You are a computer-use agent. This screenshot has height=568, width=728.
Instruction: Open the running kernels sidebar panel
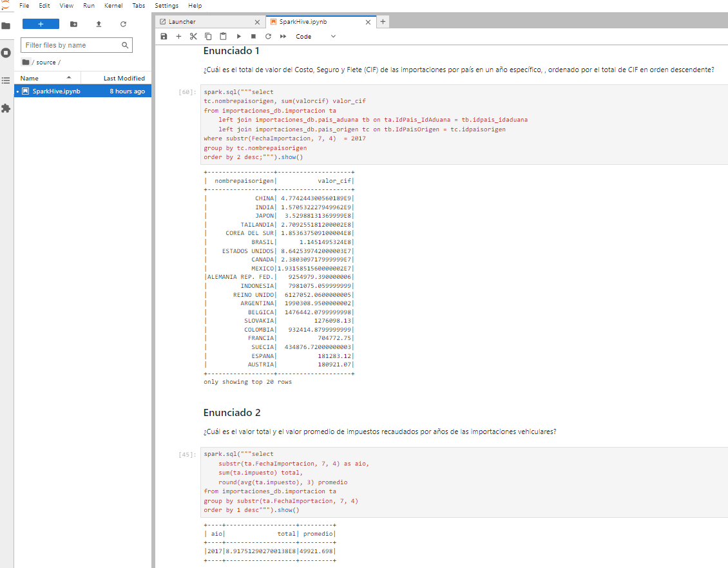6,53
